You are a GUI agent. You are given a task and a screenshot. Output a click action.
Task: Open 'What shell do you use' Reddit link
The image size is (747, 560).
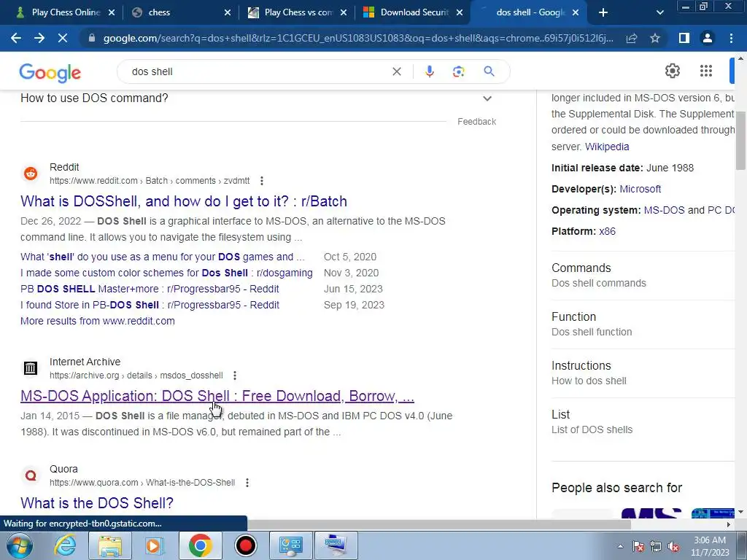coord(163,257)
